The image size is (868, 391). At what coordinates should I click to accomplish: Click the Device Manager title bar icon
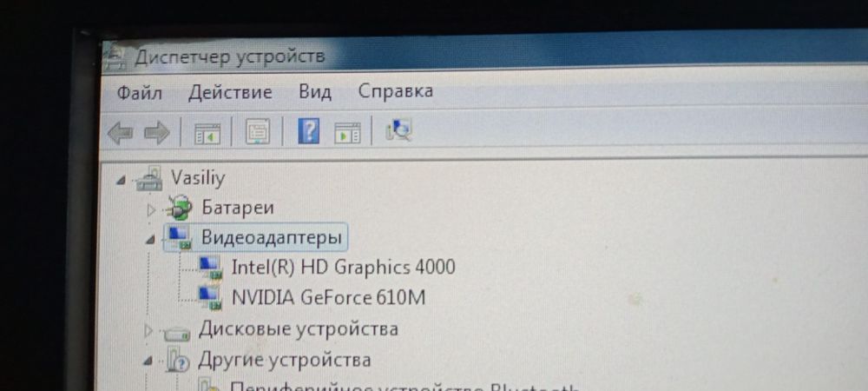[x=114, y=57]
